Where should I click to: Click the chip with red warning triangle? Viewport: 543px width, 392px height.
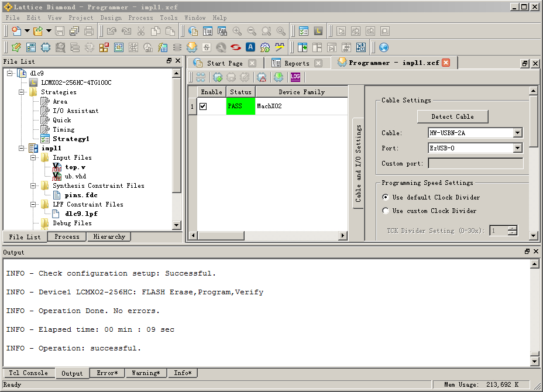pos(262,77)
